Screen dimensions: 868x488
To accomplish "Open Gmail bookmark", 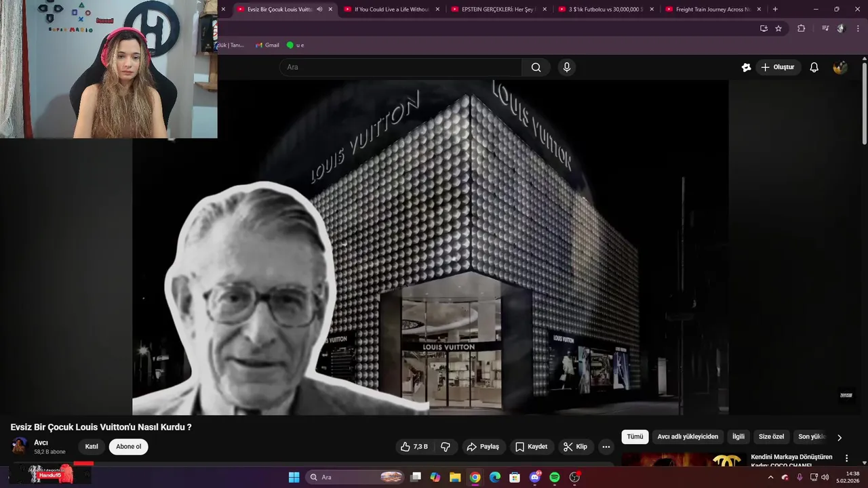I will coord(267,45).
